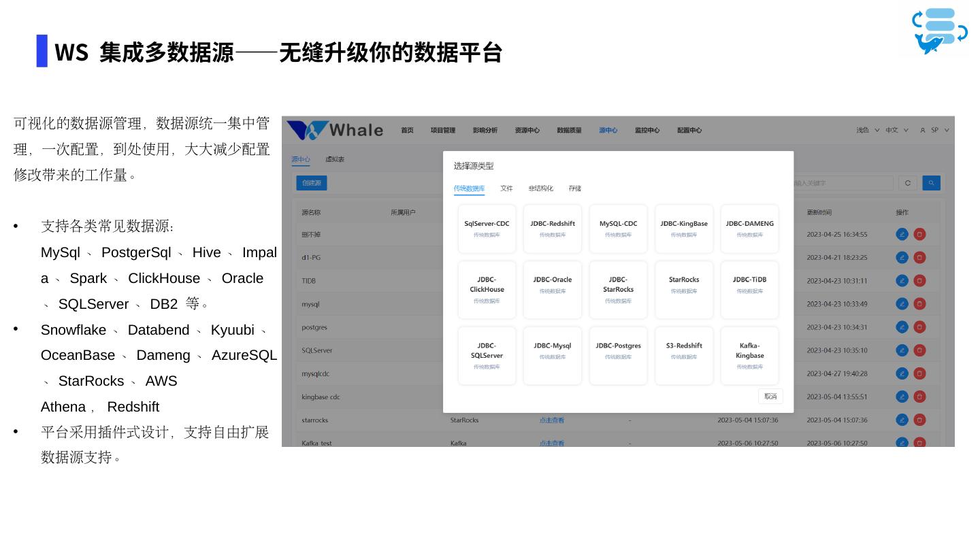Screen dimensions: 980x551
Task: Navigate to 资源中心
Action: click(527, 130)
